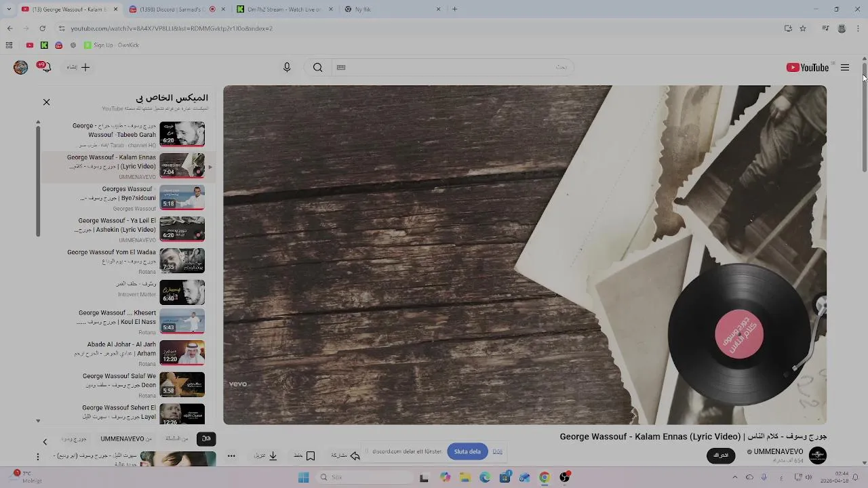This screenshot has width=868, height=488.
Task: Switch to the Dm7h2 Stream tab
Action: pos(283,9)
